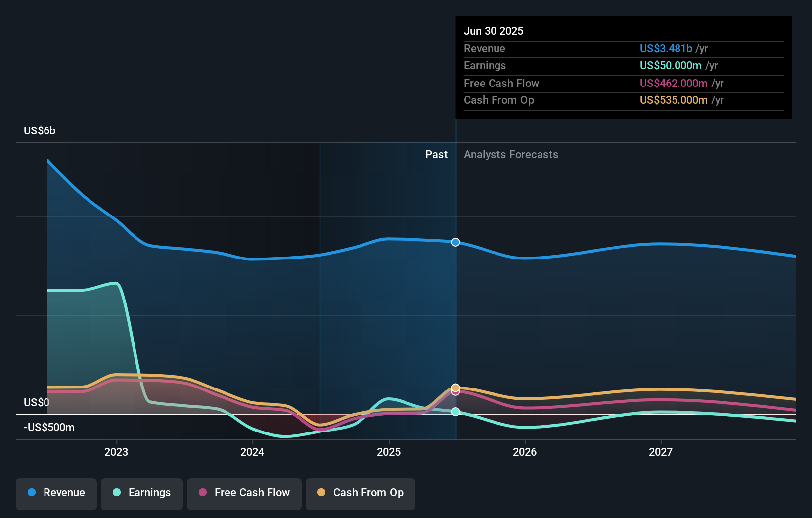Click the US$535.000m cash from op value

(674, 100)
